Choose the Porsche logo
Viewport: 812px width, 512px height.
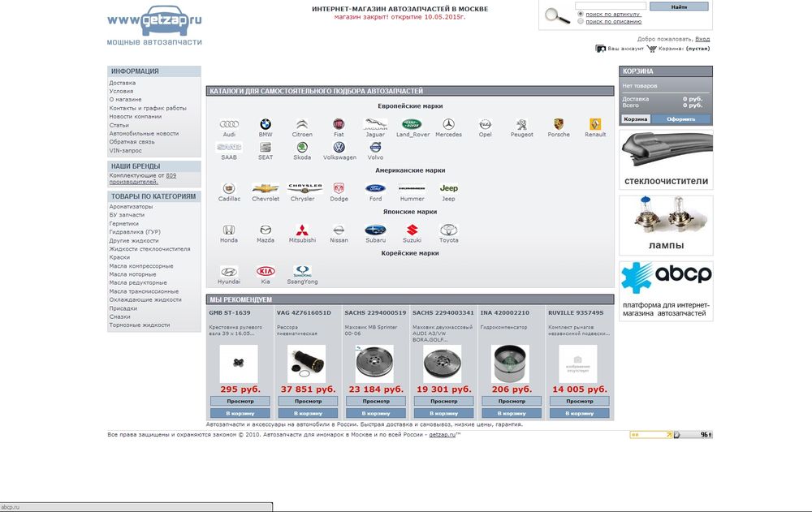559,124
